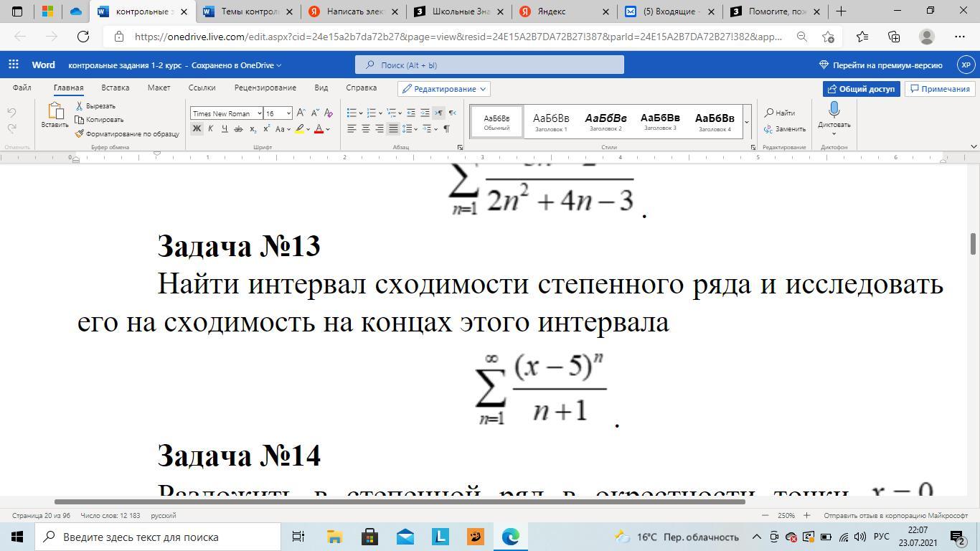Switch to the Рецензирование tab

(265, 88)
